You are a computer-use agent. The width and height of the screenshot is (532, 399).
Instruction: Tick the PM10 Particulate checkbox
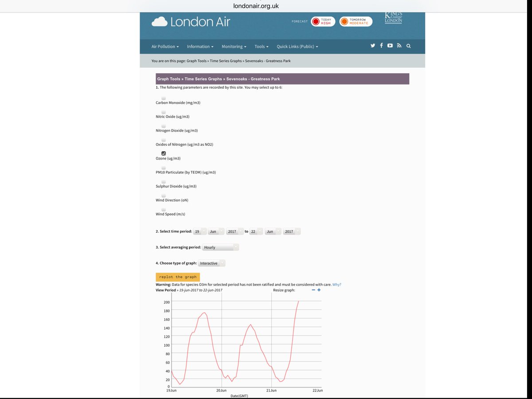[x=164, y=168]
